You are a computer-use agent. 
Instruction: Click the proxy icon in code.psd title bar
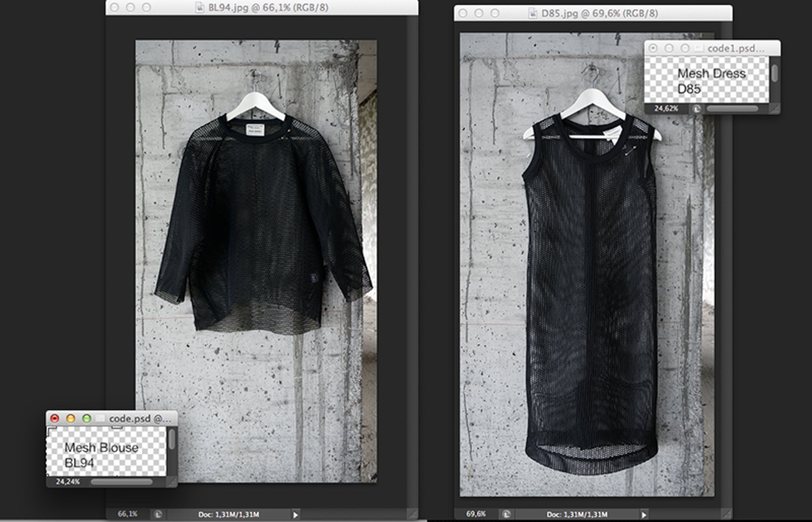[x=101, y=418]
